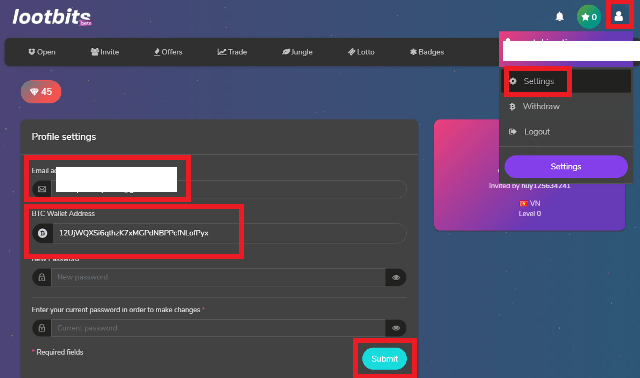Click the settings gear icon in dropdown
Viewport: 640px width, 378px height.
(x=513, y=81)
